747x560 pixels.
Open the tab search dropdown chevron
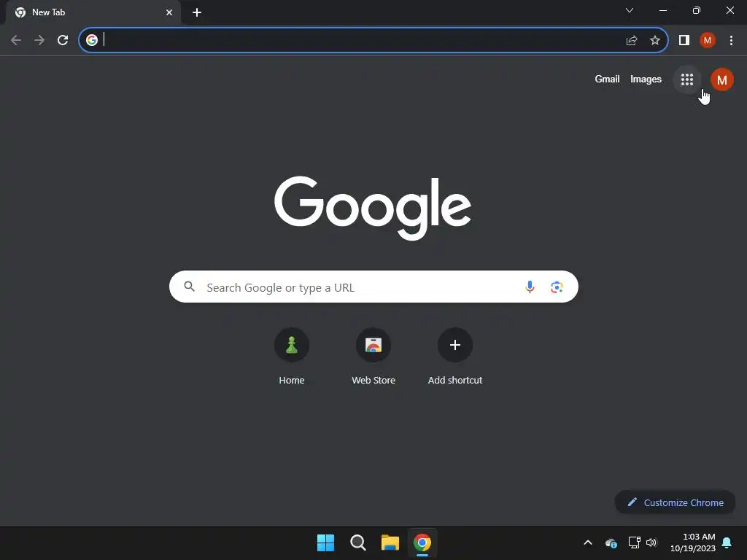(x=630, y=10)
